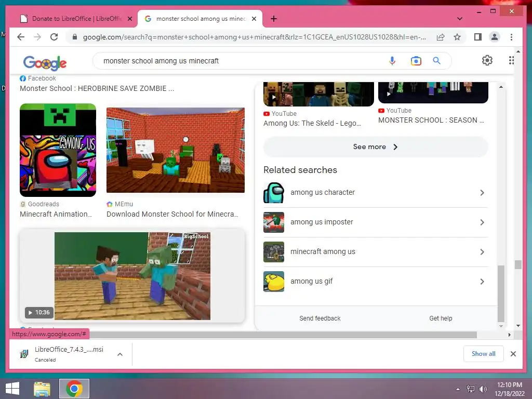532x399 pixels.
Task: Focus the Google search query box
Action: coord(237,61)
